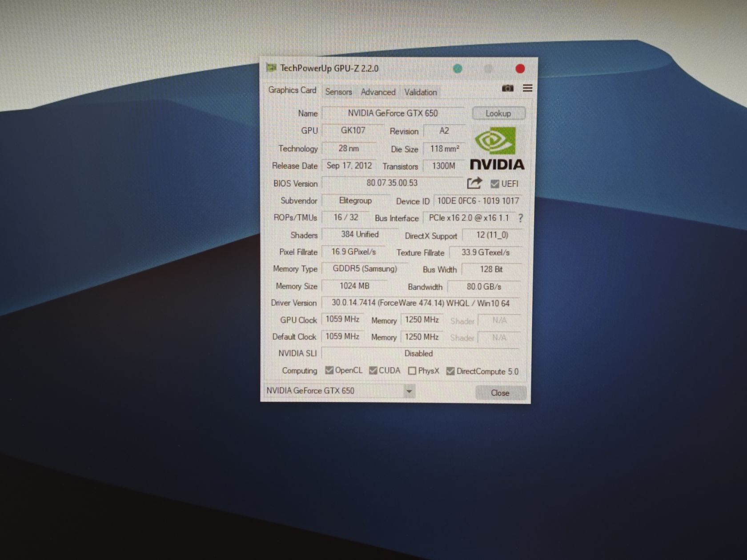
Task: Click the GPU field GK107
Action: pos(353,131)
